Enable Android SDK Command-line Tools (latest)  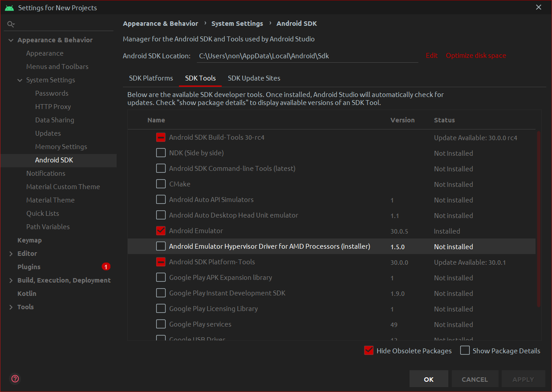[161, 169]
